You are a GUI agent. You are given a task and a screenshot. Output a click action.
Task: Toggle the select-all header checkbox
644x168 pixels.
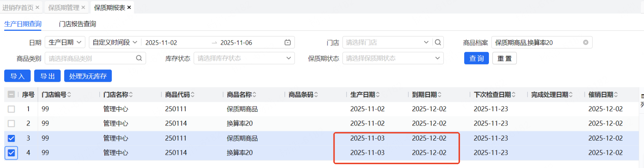11,95
